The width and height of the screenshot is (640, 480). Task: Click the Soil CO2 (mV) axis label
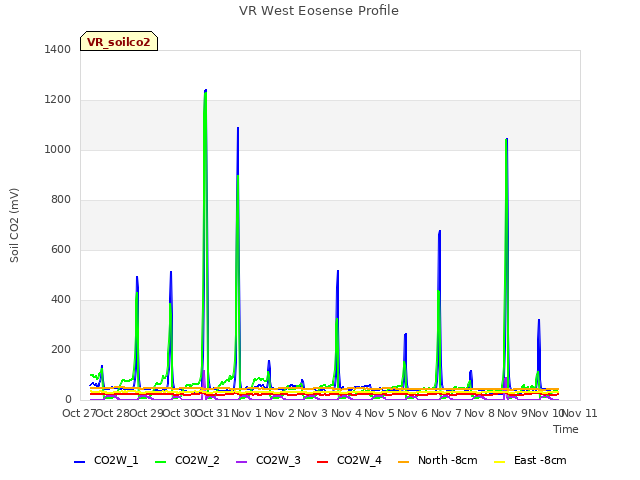tap(14, 225)
